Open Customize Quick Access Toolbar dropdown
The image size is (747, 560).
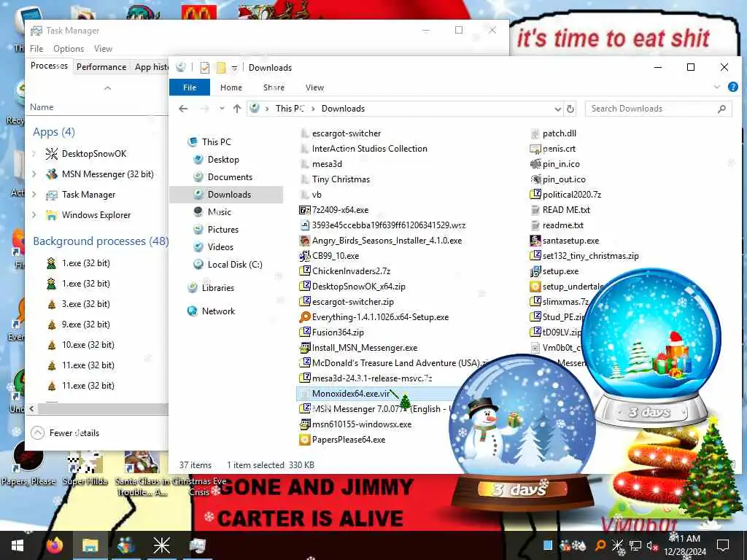click(x=234, y=68)
